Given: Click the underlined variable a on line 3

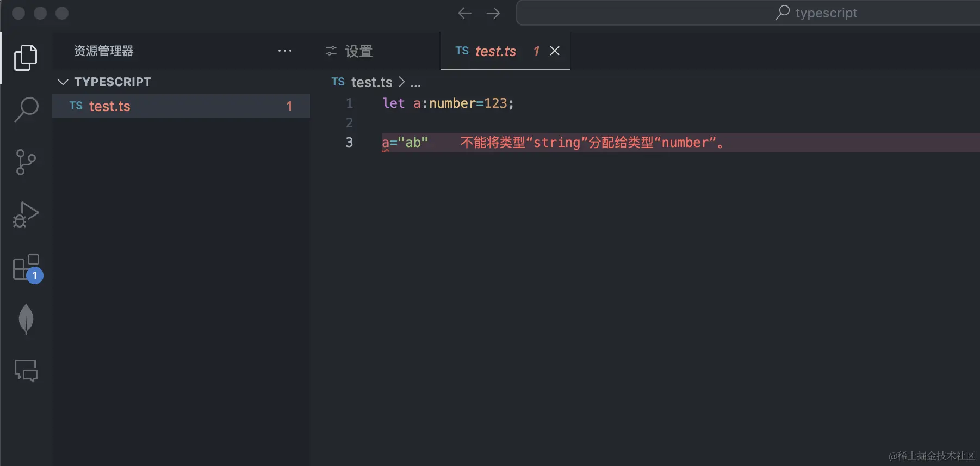Looking at the screenshot, I should [386, 143].
